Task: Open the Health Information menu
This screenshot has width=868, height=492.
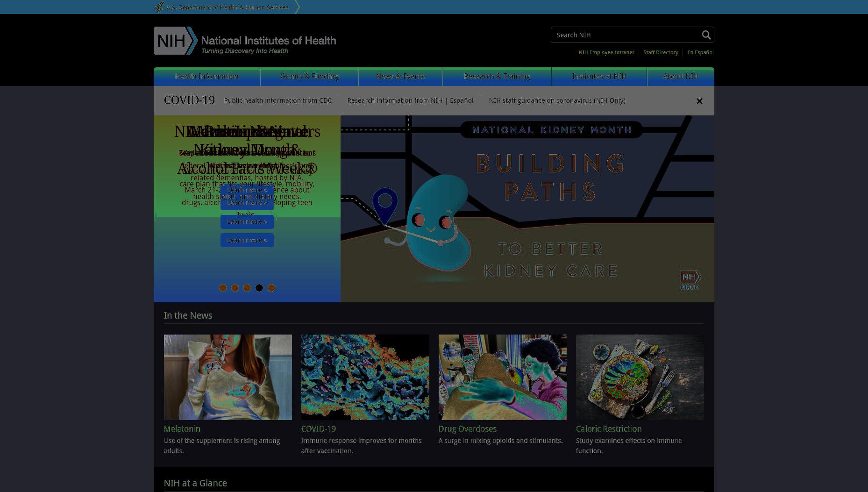Action: 206,77
